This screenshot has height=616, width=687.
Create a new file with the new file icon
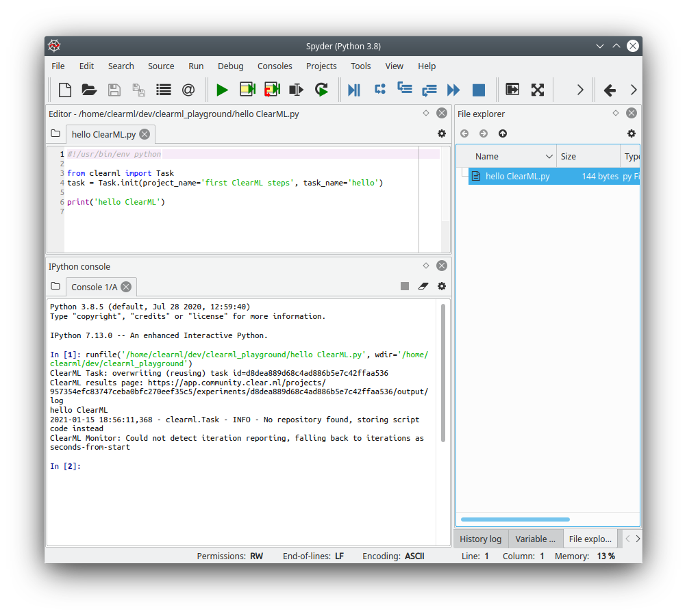pyautogui.click(x=64, y=90)
